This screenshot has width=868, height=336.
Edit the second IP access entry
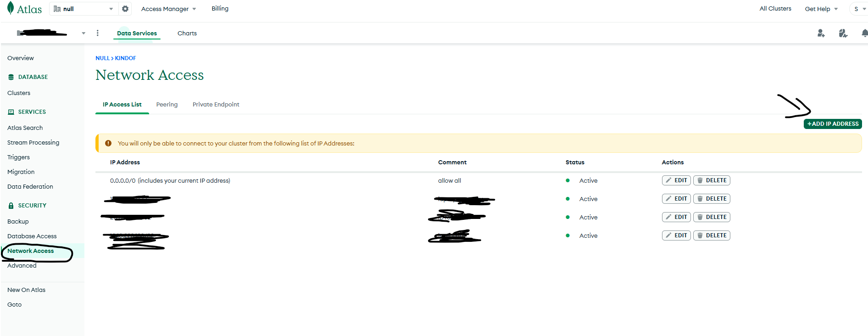tap(676, 199)
